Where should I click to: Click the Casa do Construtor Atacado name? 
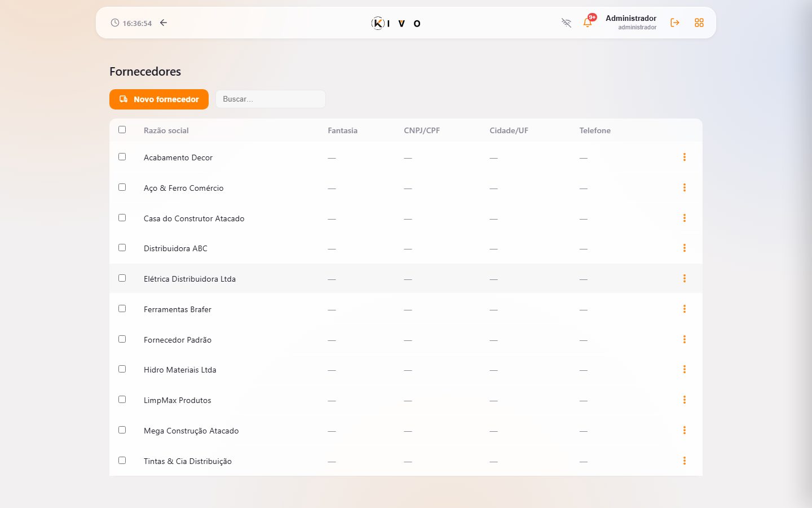coord(194,218)
